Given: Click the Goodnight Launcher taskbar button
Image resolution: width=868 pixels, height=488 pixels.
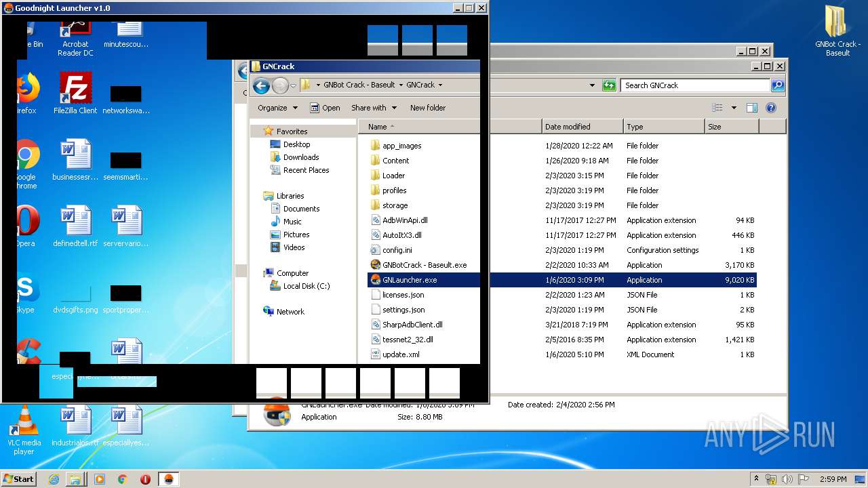Looking at the screenshot, I should (169, 479).
